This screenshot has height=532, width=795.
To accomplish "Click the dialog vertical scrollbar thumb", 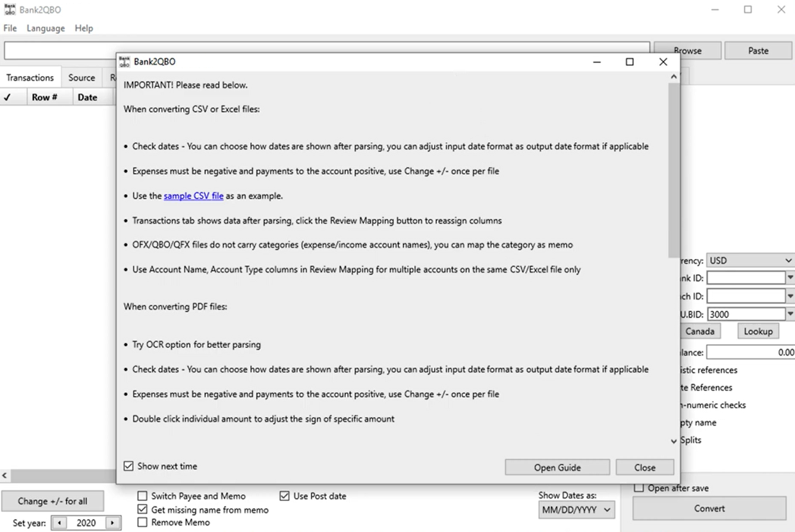I will point(674,169).
